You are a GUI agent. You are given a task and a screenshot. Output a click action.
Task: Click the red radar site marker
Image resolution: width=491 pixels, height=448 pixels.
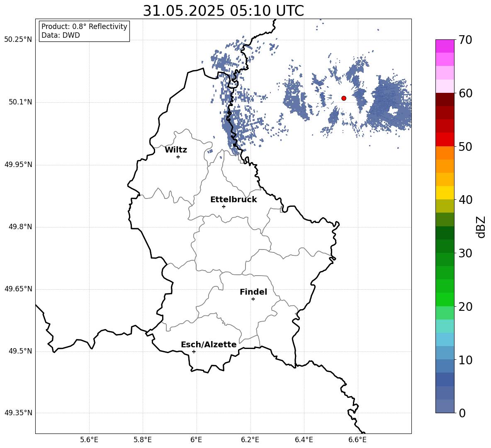pos(344,98)
